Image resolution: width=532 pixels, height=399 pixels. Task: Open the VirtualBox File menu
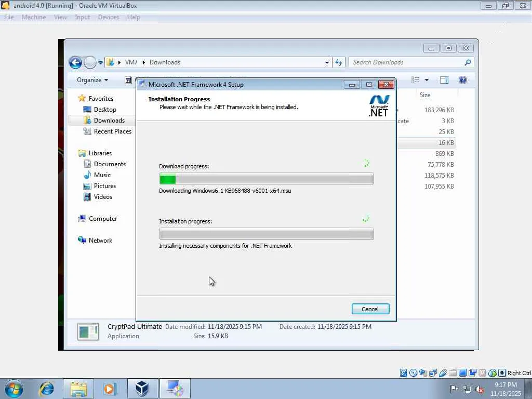[9, 17]
